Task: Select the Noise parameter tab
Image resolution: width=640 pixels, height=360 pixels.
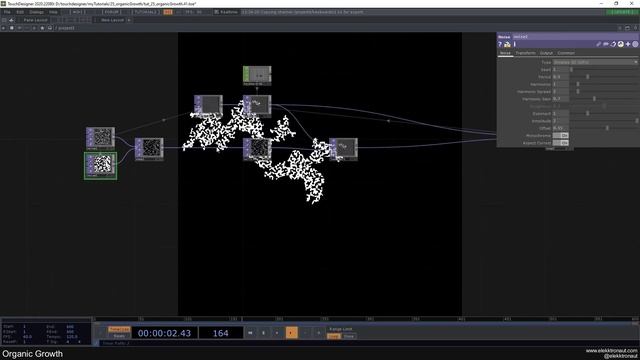Action: click(x=505, y=53)
